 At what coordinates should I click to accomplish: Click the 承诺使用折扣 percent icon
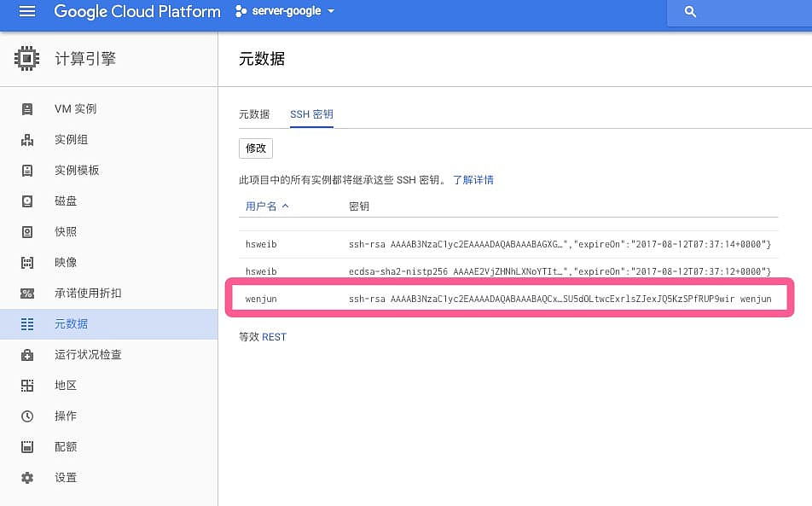tap(27, 294)
